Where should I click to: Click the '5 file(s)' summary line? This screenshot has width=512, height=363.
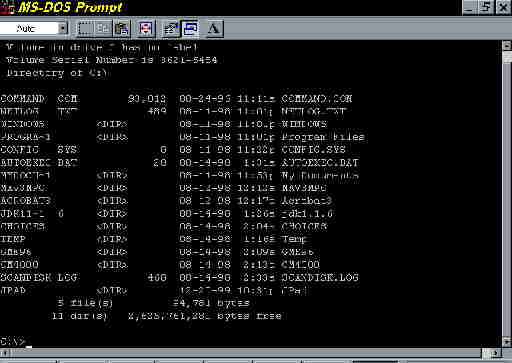point(153,303)
